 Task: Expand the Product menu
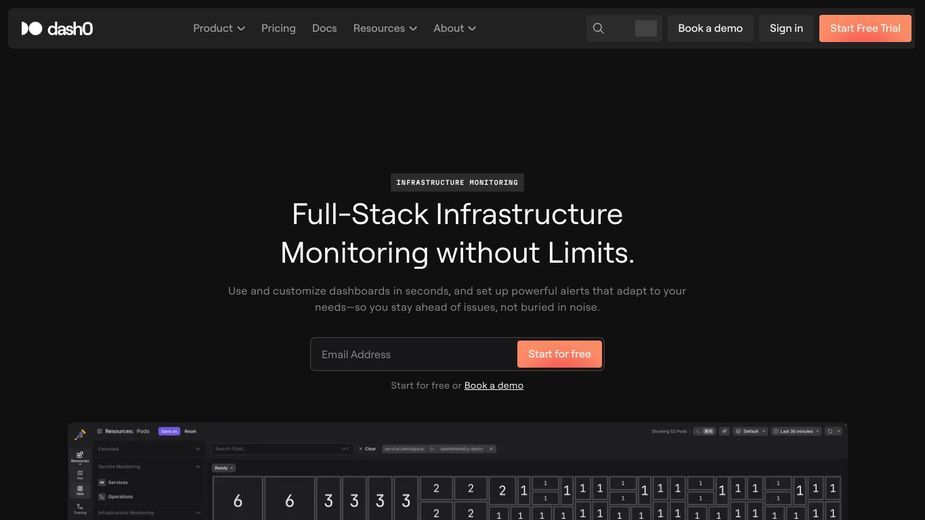pyautogui.click(x=219, y=28)
